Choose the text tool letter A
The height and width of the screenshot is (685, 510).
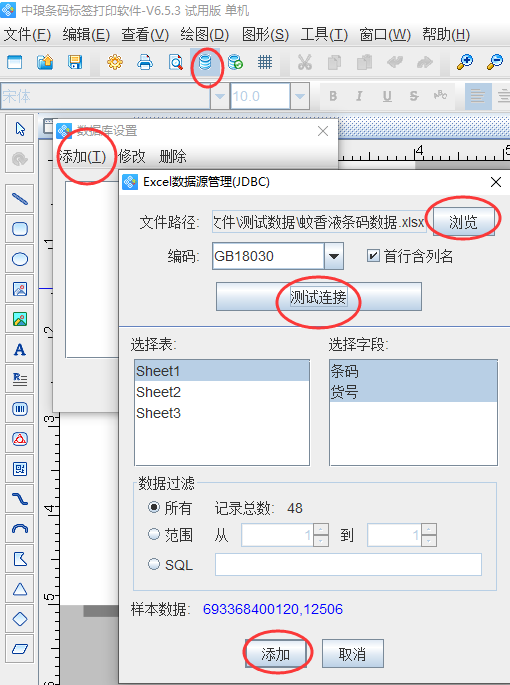[x=20, y=349]
